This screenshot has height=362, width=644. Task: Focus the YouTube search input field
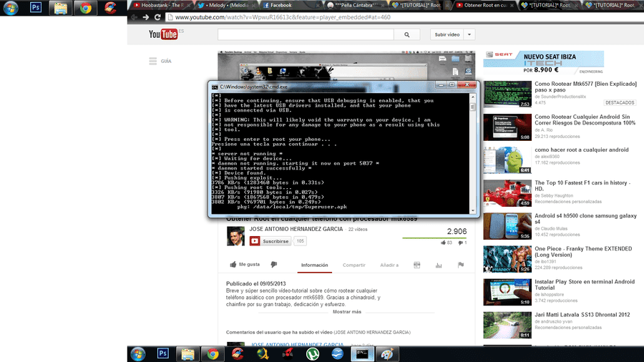[x=306, y=35]
